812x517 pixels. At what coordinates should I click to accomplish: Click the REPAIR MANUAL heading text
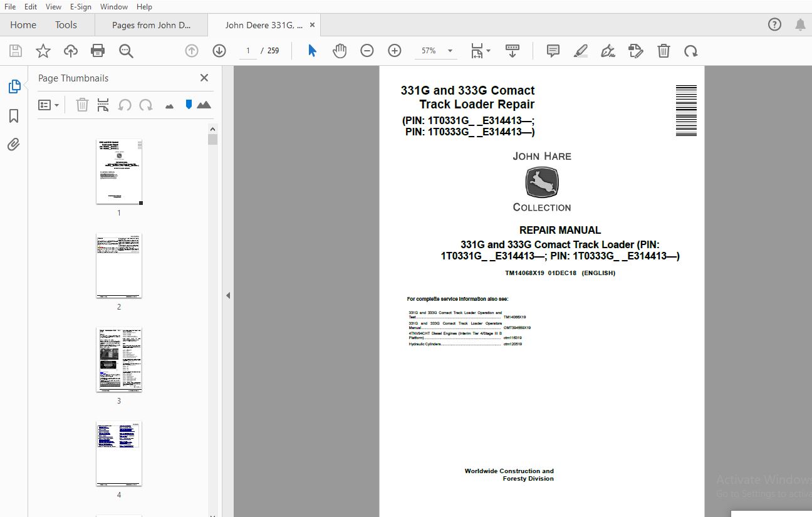pos(560,230)
